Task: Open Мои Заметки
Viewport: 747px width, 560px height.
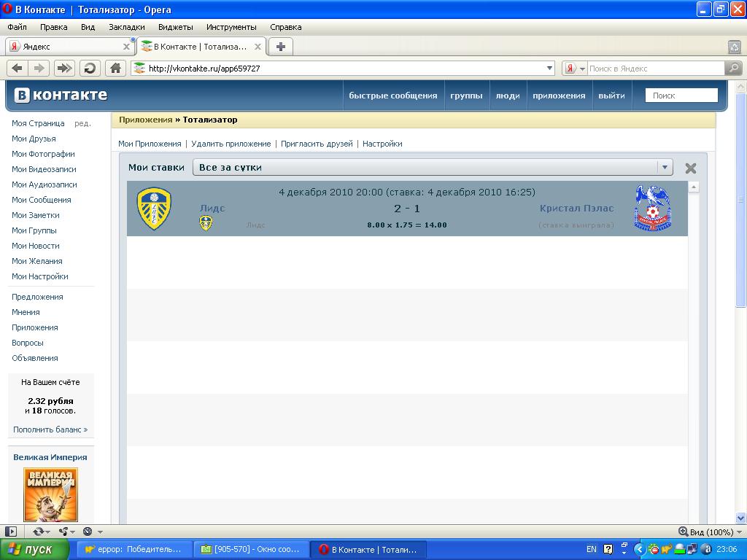Action: point(36,215)
